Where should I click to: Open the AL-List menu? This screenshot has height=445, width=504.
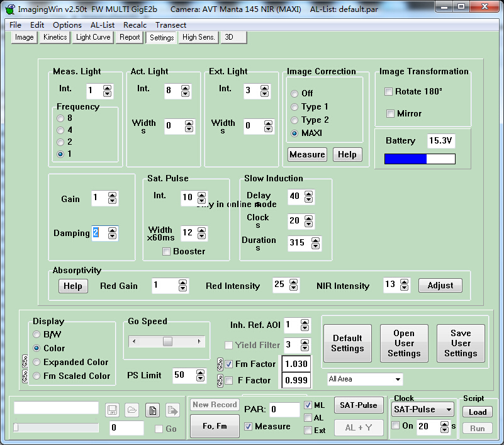tap(102, 25)
